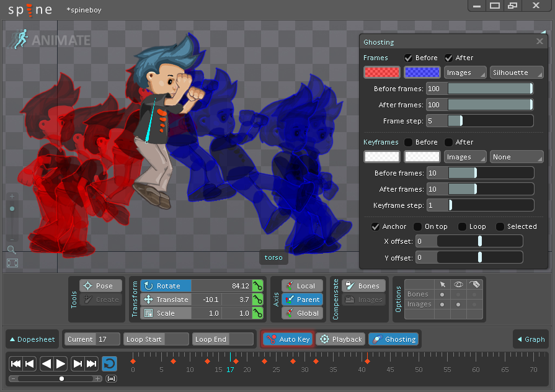Screen dimensions: 555x392
Task: Click the Loop Start input field
Action: click(176, 339)
